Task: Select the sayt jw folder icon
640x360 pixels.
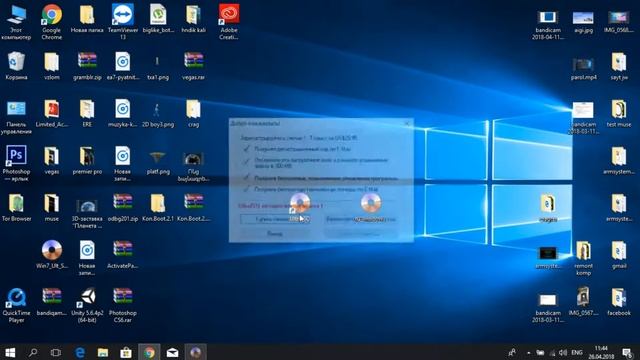Action: [x=619, y=66]
